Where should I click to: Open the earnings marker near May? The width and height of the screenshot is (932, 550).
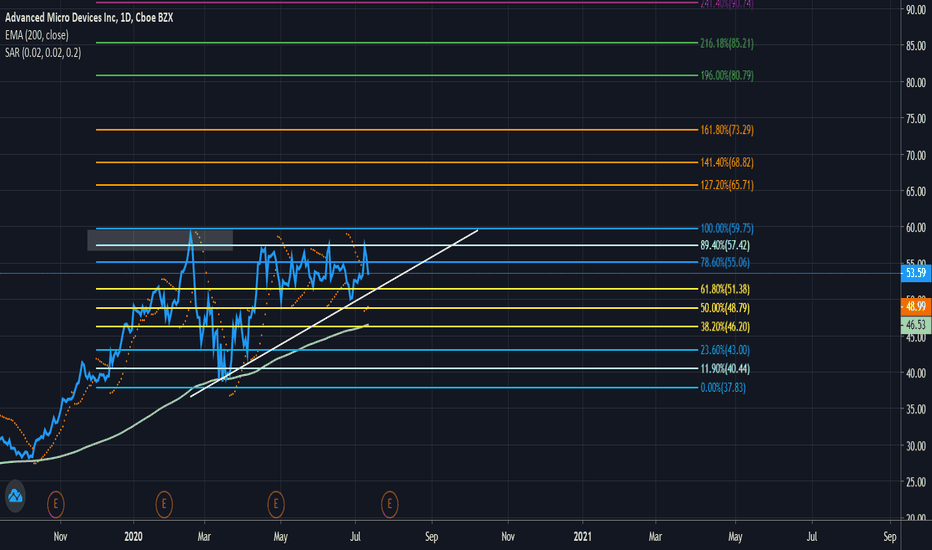coord(275,504)
